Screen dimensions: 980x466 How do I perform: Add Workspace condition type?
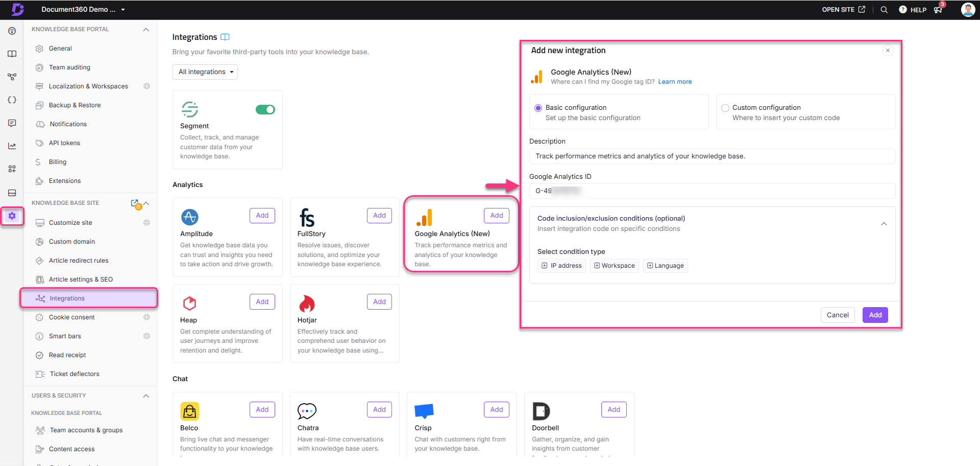[x=615, y=266]
